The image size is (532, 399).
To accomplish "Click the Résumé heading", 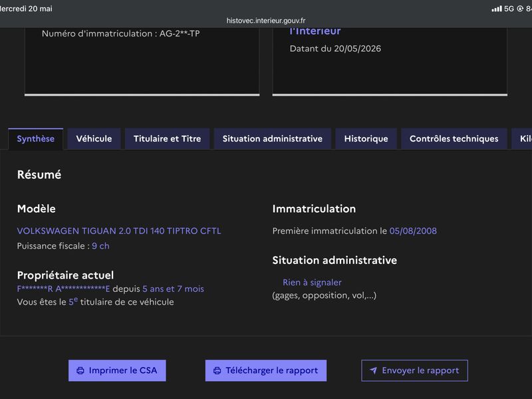I will click(x=39, y=175).
